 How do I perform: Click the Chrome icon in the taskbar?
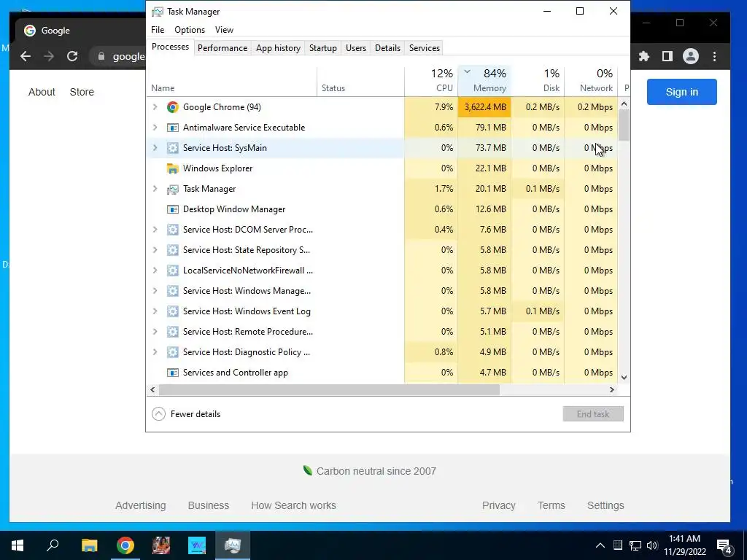pyautogui.click(x=125, y=545)
